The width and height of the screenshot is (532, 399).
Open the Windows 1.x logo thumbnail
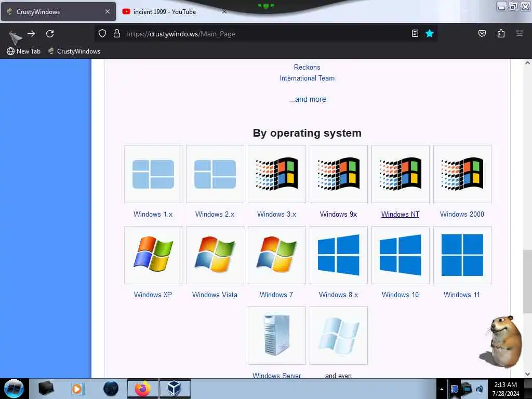coord(153,174)
